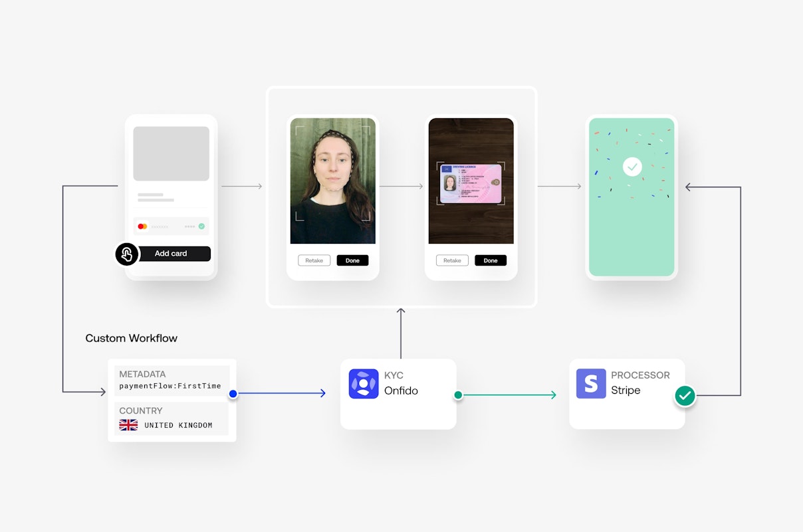Select the Onfido name text
The image size is (803, 532).
tap(401, 391)
